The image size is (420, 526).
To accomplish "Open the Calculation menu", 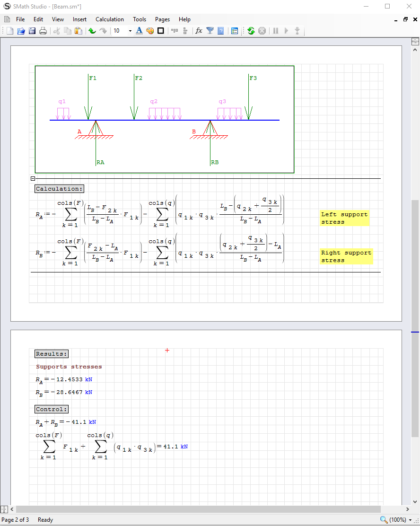I will [110, 19].
